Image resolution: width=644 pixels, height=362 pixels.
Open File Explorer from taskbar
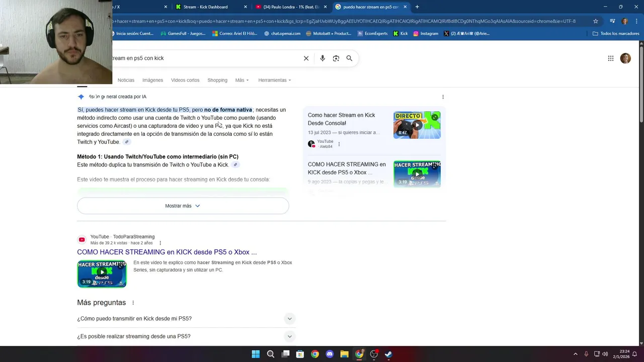(x=344, y=354)
